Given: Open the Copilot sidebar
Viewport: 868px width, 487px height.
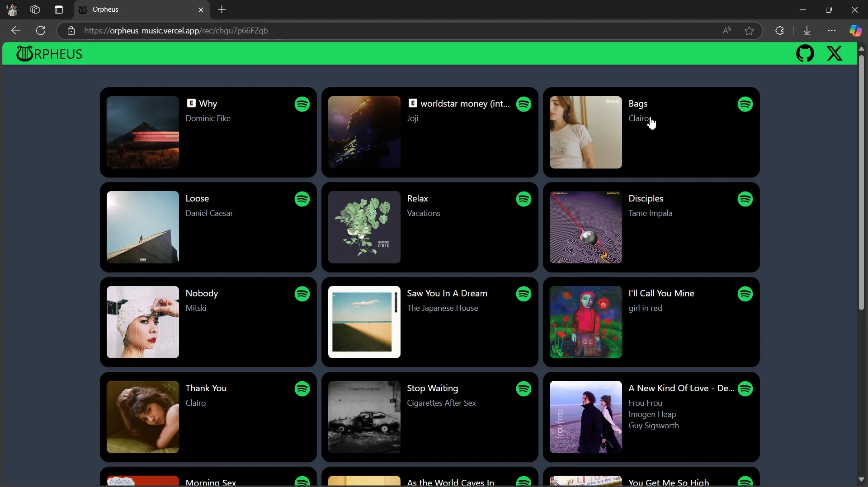Looking at the screenshot, I should pyautogui.click(x=855, y=30).
